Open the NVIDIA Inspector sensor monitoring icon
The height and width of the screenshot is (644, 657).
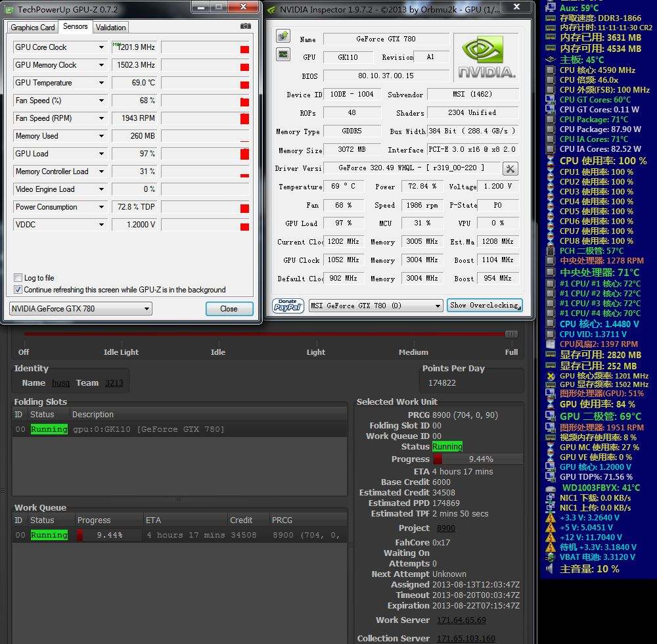click(283, 54)
